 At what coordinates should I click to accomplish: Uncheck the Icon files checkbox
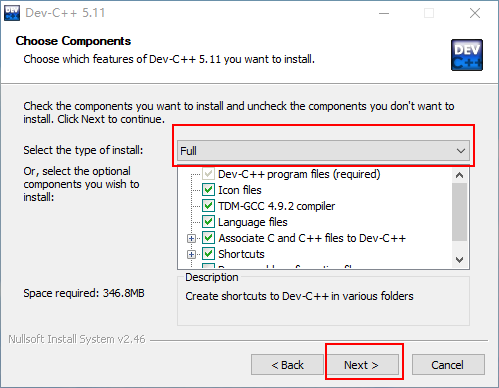click(208, 190)
